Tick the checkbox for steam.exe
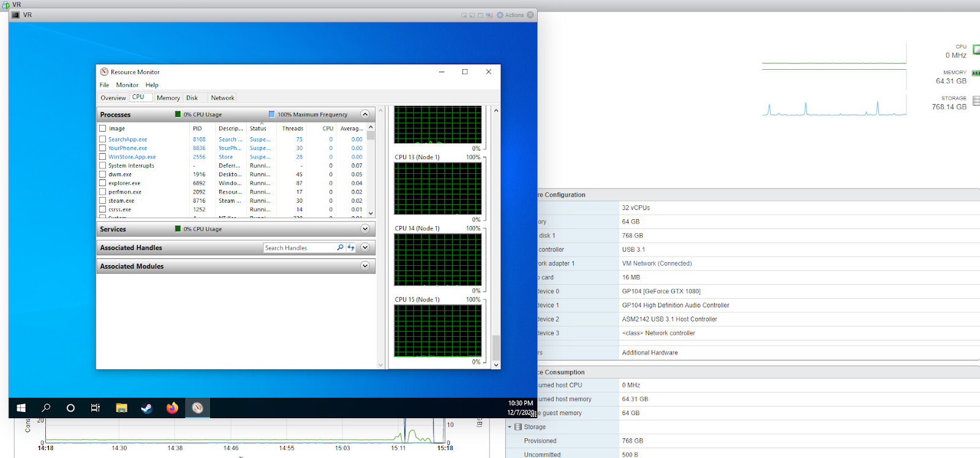This screenshot has height=458, width=980. [103, 201]
